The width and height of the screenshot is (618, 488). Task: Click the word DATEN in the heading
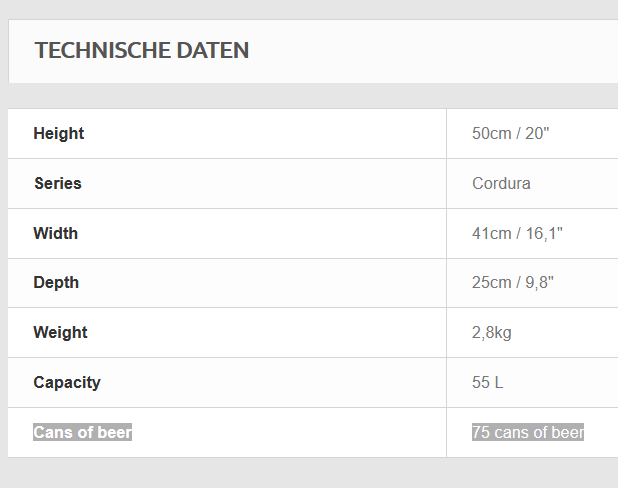[x=213, y=50]
